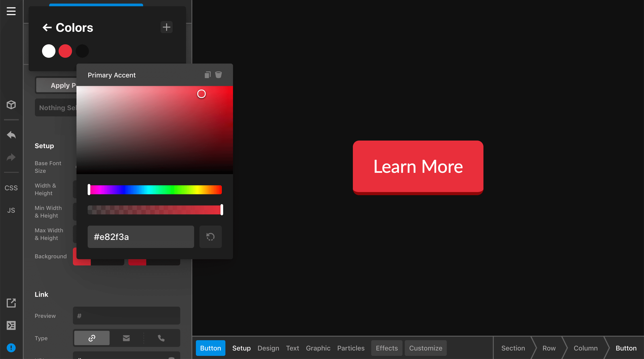Click the redo arrow icon
This screenshot has width=644, height=359.
coord(11,157)
